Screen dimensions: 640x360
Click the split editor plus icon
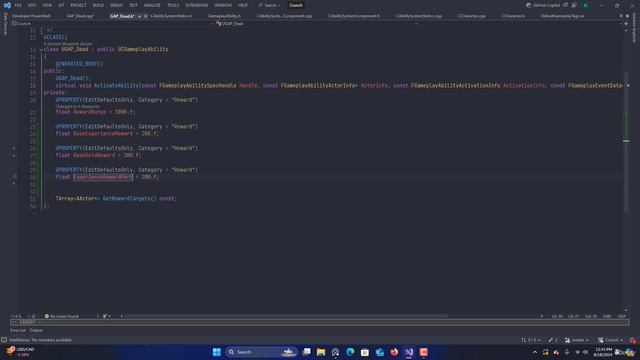(626, 24)
